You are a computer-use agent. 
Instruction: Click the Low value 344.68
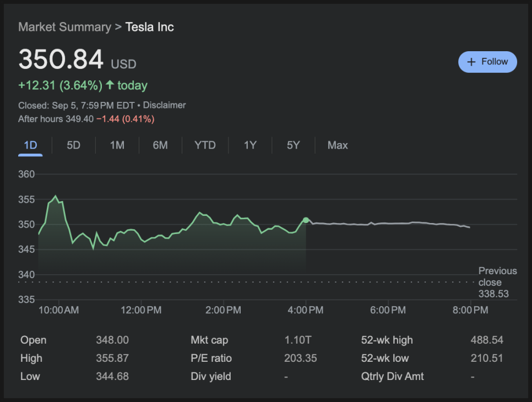[x=112, y=376]
